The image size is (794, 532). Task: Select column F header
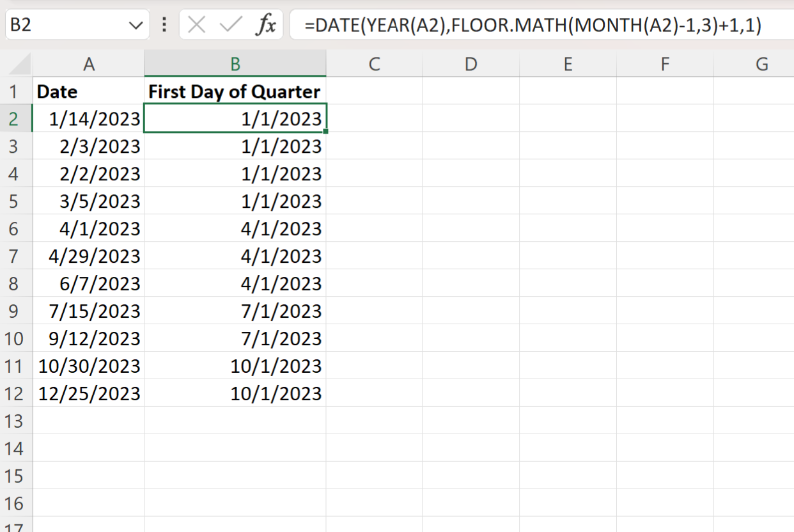(665, 64)
